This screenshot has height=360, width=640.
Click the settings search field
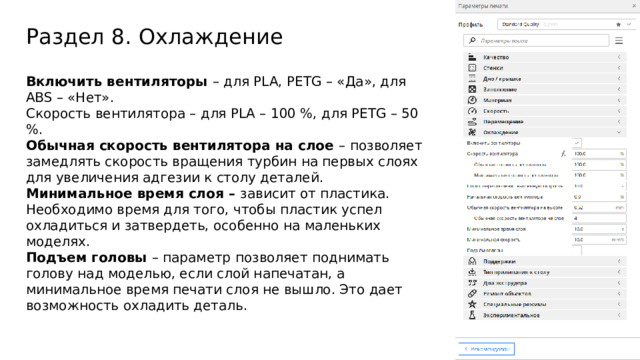pyautogui.click(x=536, y=40)
